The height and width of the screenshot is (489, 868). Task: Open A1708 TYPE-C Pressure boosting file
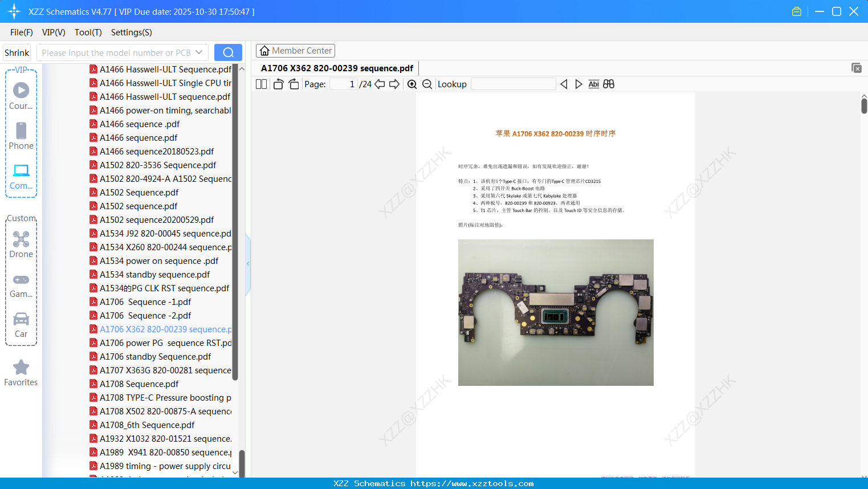tap(161, 398)
